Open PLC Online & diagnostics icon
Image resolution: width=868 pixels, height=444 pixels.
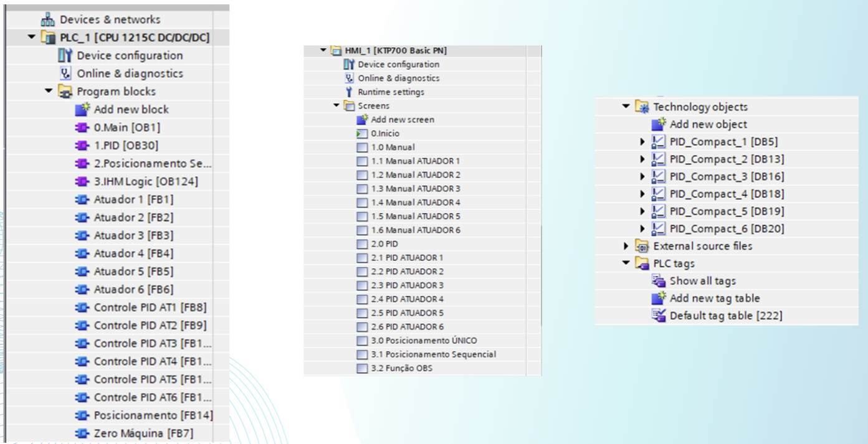(x=65, y=73)
